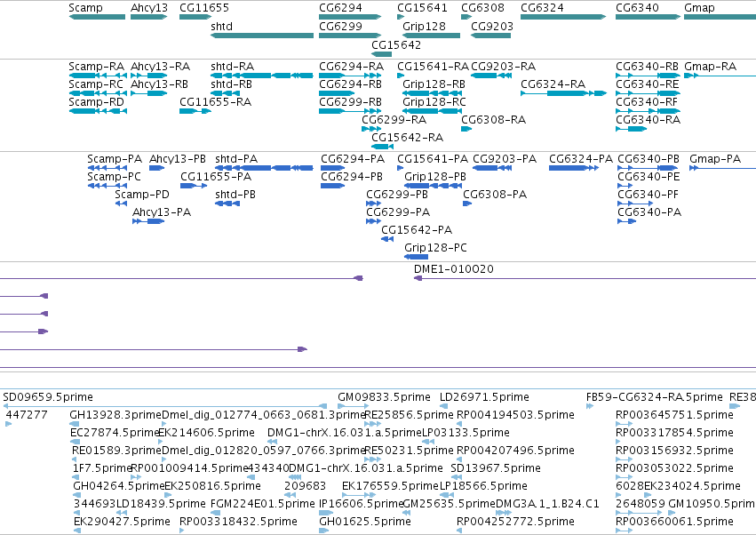This screenshot has height=535, width=756.
Task: Click the CG9203 gene label
Action: [492, 26]
